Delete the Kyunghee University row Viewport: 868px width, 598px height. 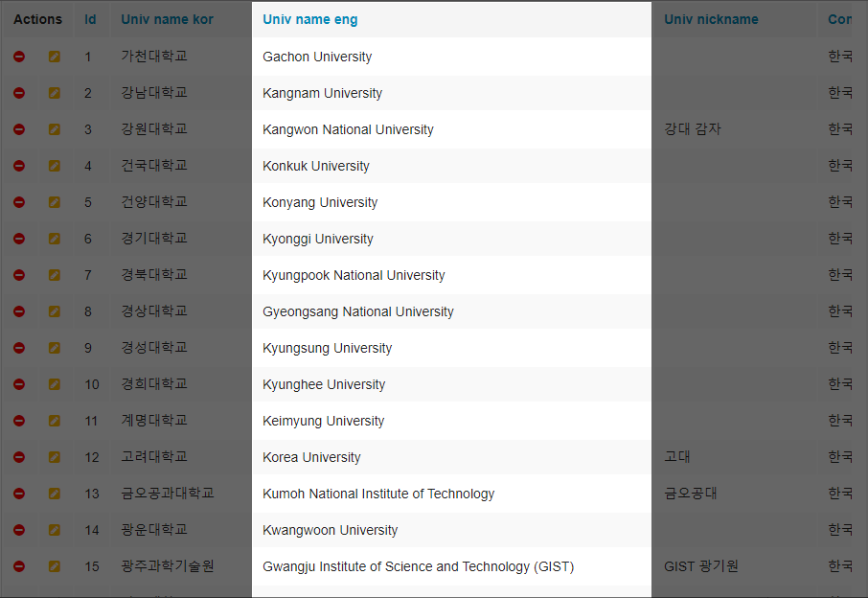point(19,384)
